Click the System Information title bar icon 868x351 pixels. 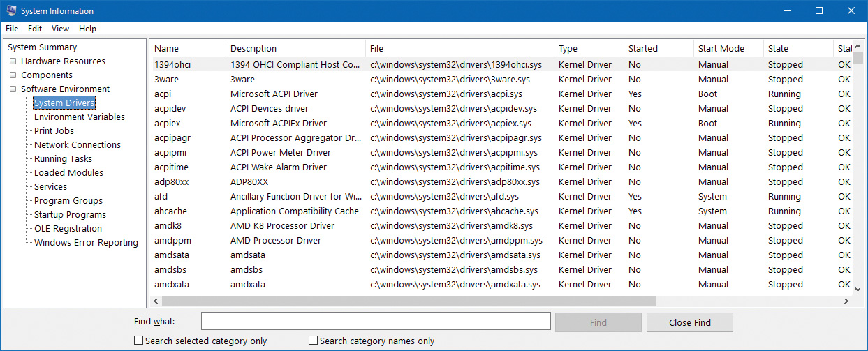pos(10,10)
